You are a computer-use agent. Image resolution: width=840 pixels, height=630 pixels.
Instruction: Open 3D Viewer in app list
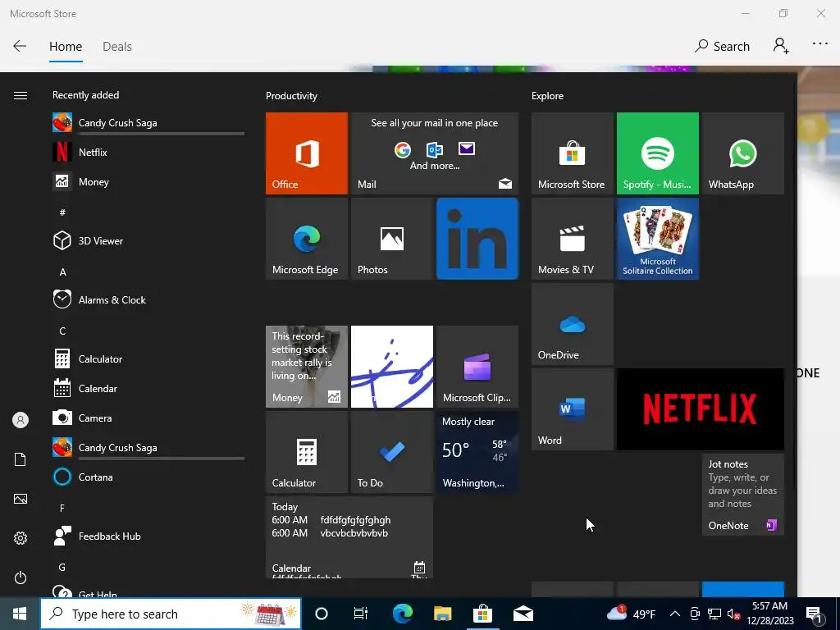[x=148, y=240]
